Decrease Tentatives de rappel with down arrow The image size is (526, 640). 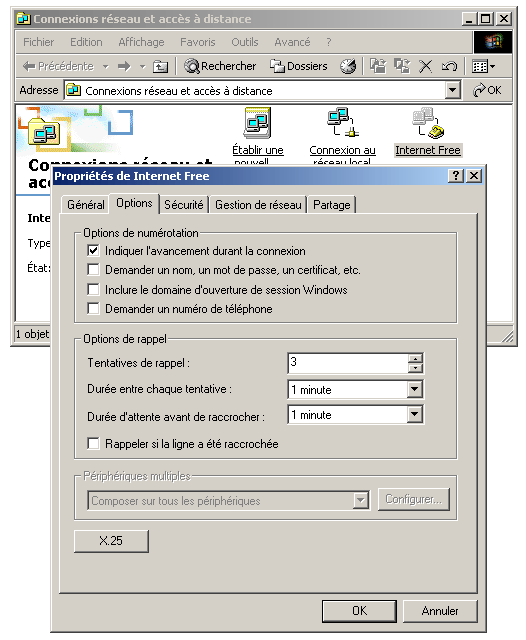point(415,368)
